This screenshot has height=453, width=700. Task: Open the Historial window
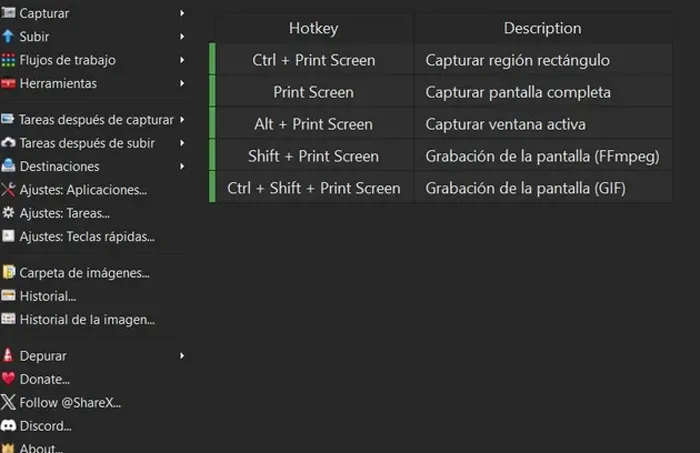tap(47, 296)
